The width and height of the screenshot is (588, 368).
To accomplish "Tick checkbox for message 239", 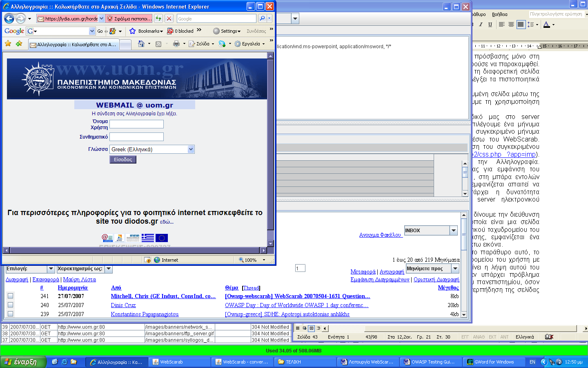I will click(11, 314).
